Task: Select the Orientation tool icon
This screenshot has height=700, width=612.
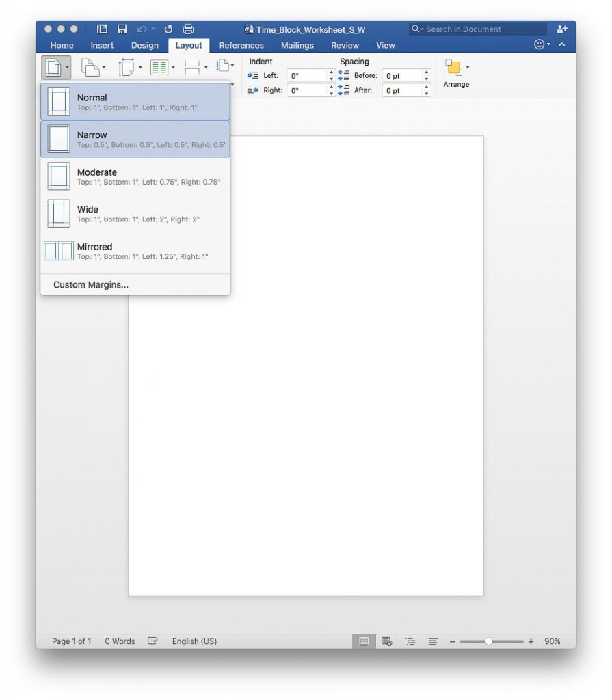Action: click(92, 66)
